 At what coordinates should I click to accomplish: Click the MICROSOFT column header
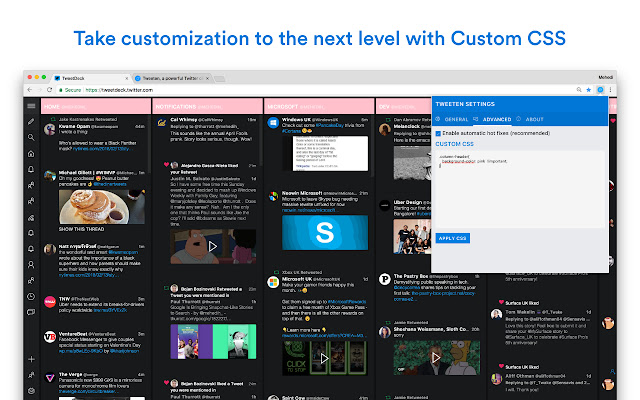click(x=319, y=107)
